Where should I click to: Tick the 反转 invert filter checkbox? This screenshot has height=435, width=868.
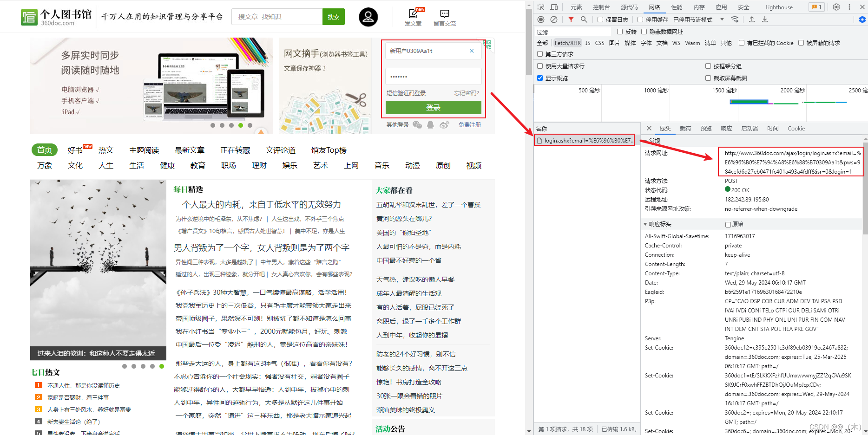(620, 32)
